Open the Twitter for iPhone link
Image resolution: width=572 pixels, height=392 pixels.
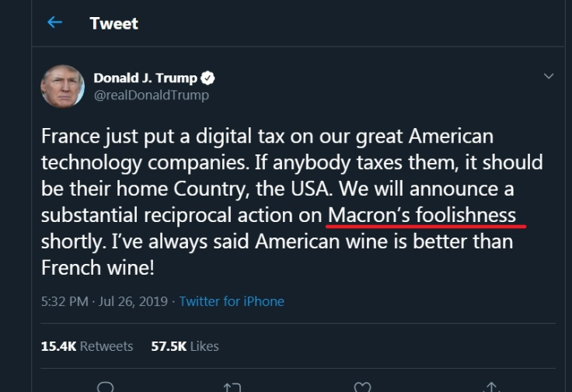232,301
